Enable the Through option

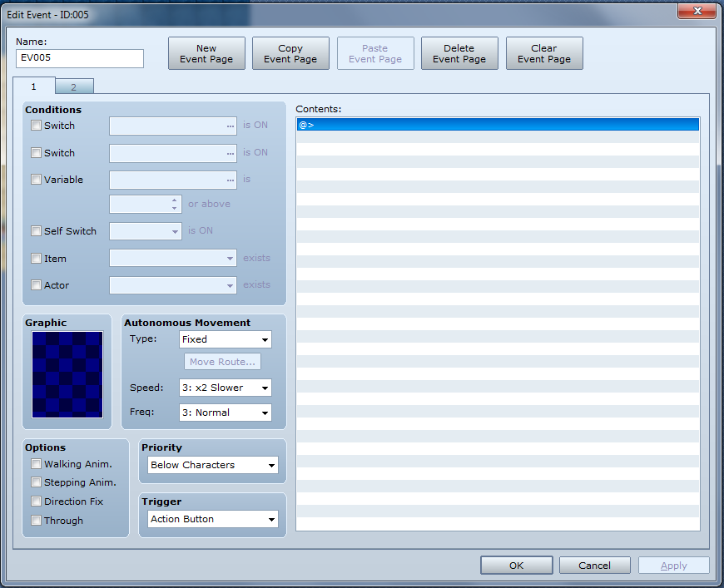(36, 521)
